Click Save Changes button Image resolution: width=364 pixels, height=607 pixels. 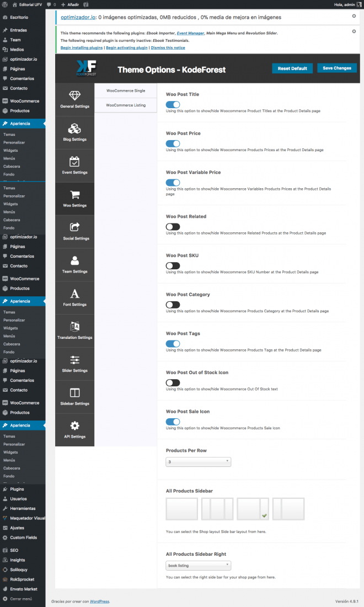click(337, 68)
